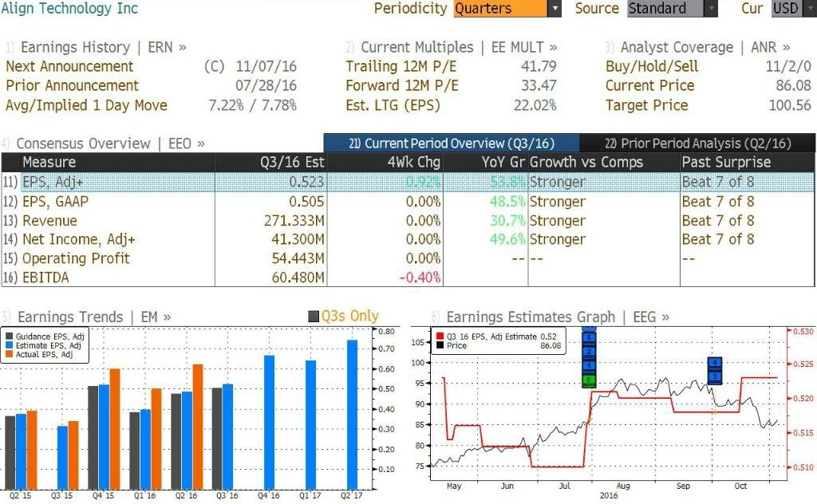This screenshot has height=504, width=817.
Task: Click Operating Profit estimate 54.443M
Action: click(298, 258)
